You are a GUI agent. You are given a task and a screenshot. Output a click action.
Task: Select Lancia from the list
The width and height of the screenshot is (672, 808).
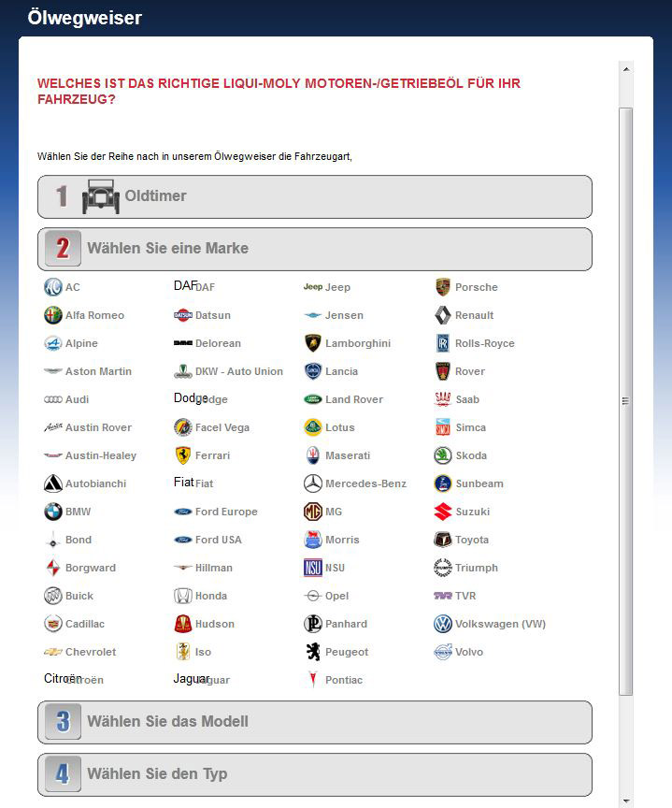point(341,371)
